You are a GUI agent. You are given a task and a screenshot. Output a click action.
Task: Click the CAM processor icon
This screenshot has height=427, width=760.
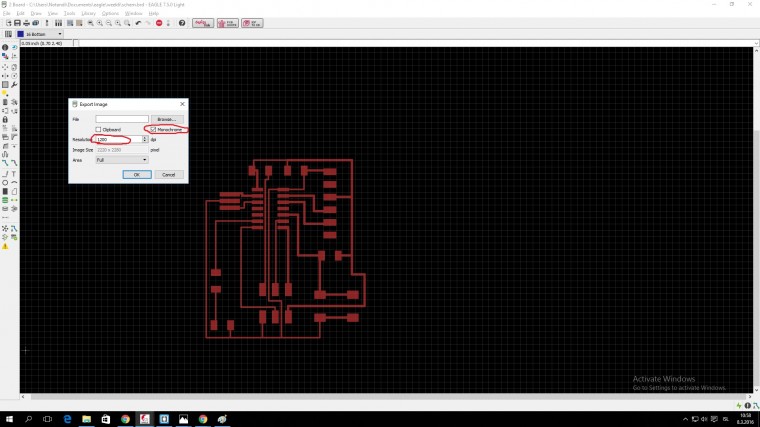pos(35,23)
